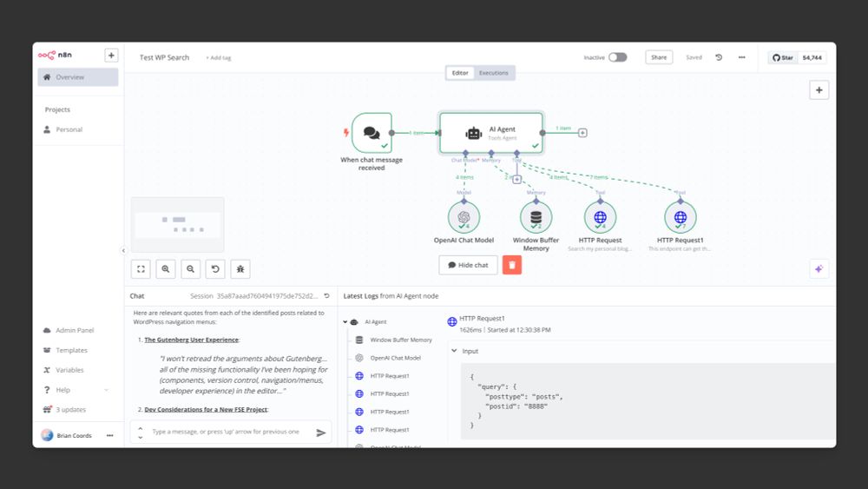Open the Admin Panel
The height and width of the screenshot is (489, 868).
69,330
